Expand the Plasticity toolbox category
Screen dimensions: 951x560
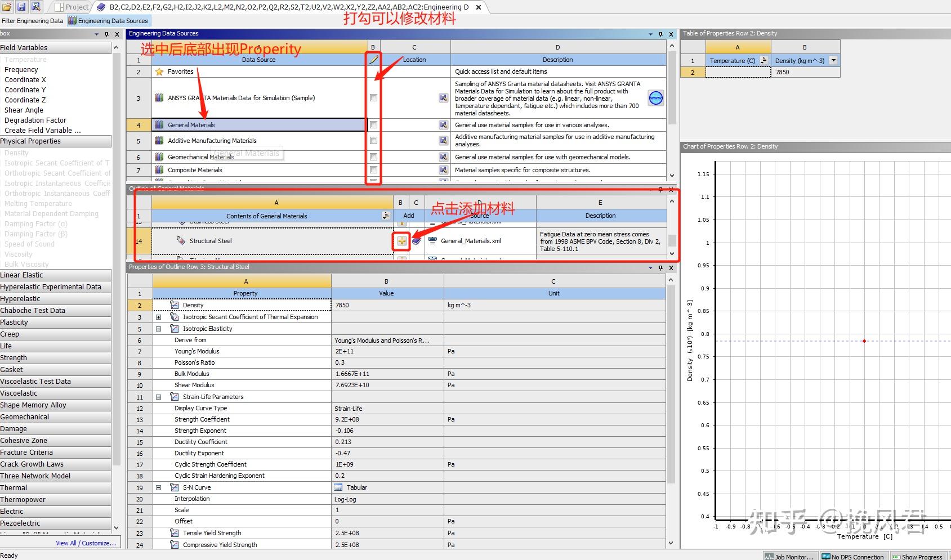55,322
